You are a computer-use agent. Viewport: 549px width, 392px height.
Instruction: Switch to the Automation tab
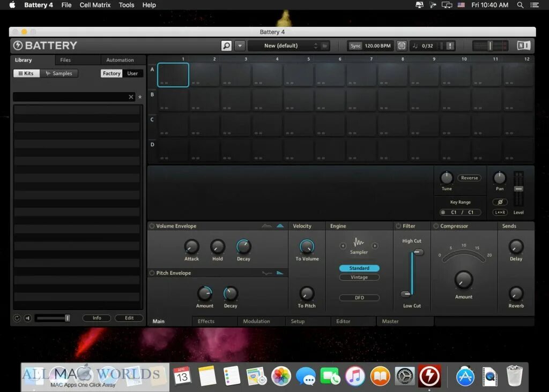pos(120,60)
